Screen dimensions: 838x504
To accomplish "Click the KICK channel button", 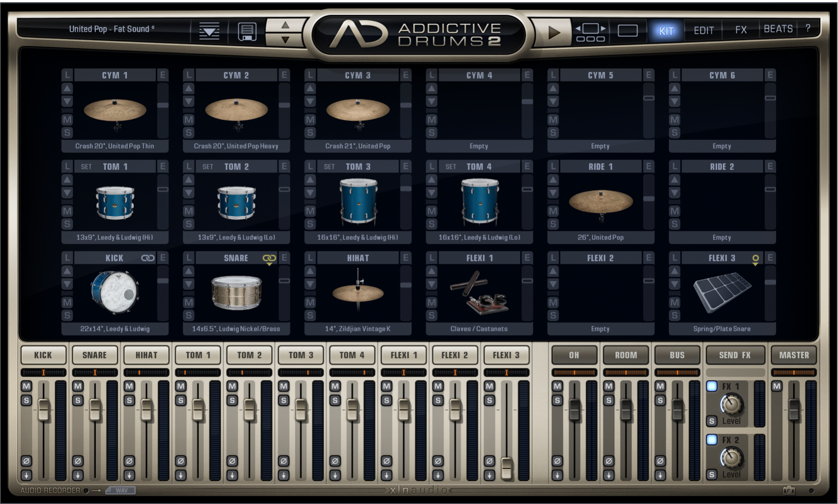I will 43,355.
